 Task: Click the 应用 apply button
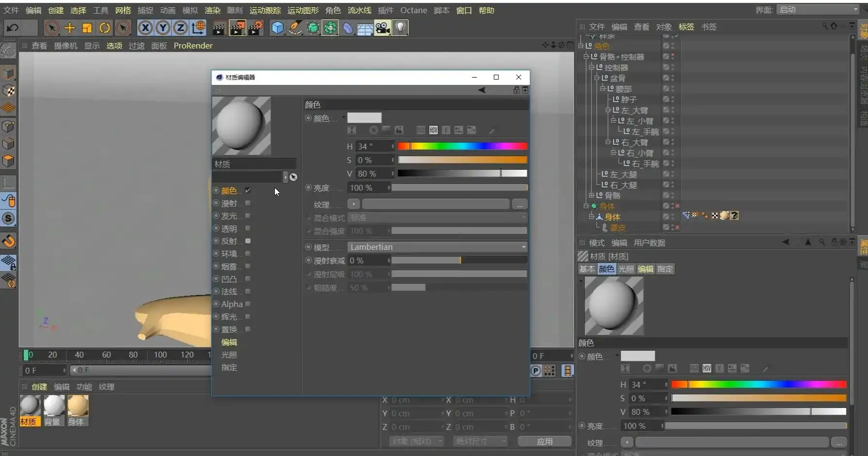(x=545, y=441)
